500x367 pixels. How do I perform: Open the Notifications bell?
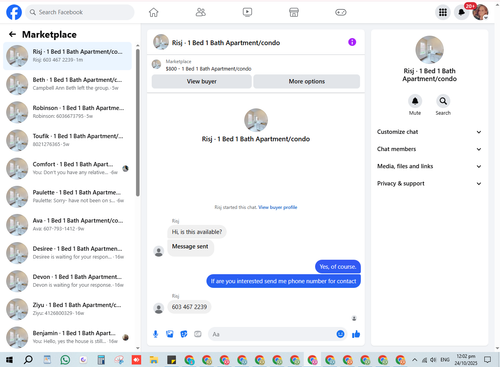(462, 13)
